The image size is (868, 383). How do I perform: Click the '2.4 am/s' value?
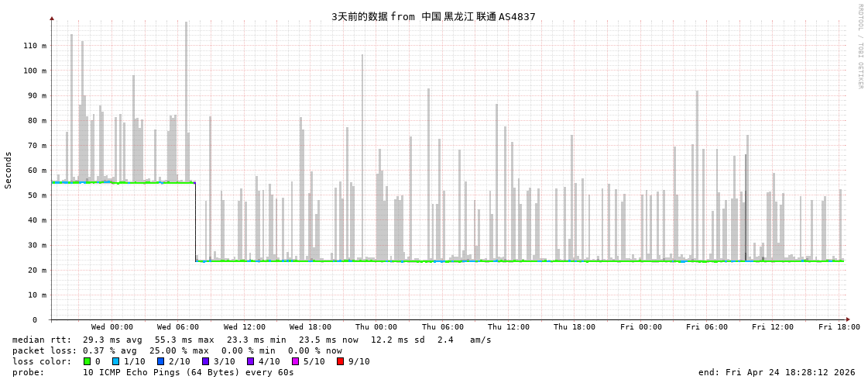465,340
